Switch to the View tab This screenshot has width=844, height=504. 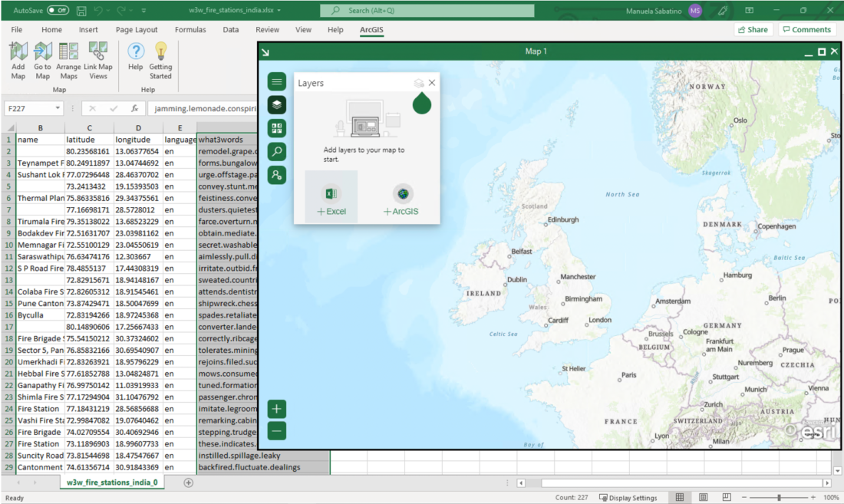tap(304, 30)
